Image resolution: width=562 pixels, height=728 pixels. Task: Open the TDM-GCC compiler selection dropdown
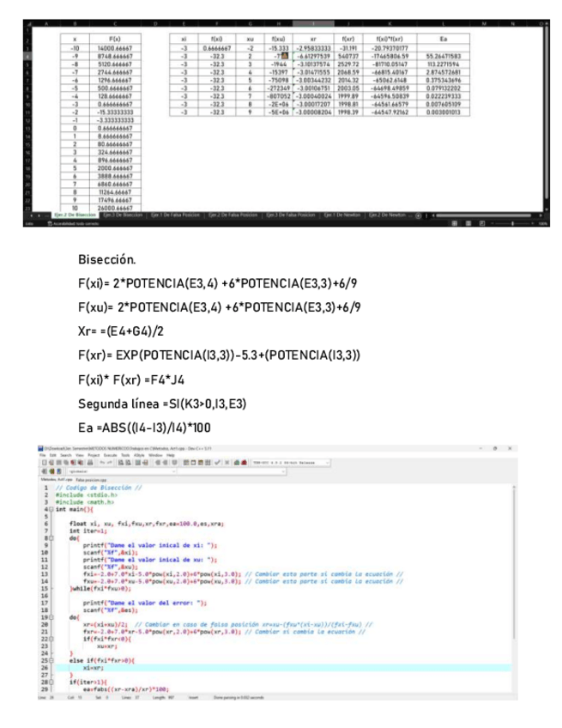pyautogui.click(x=291, y=463)
